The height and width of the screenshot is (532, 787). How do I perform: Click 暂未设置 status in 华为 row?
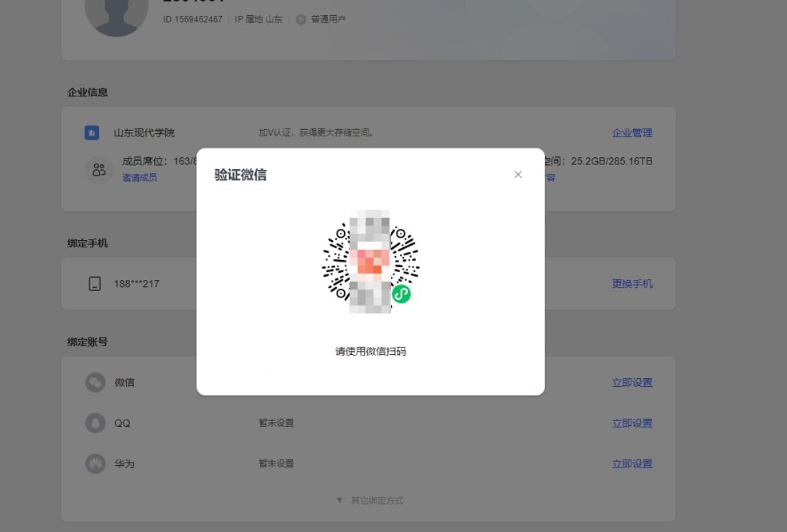[276, 463]
